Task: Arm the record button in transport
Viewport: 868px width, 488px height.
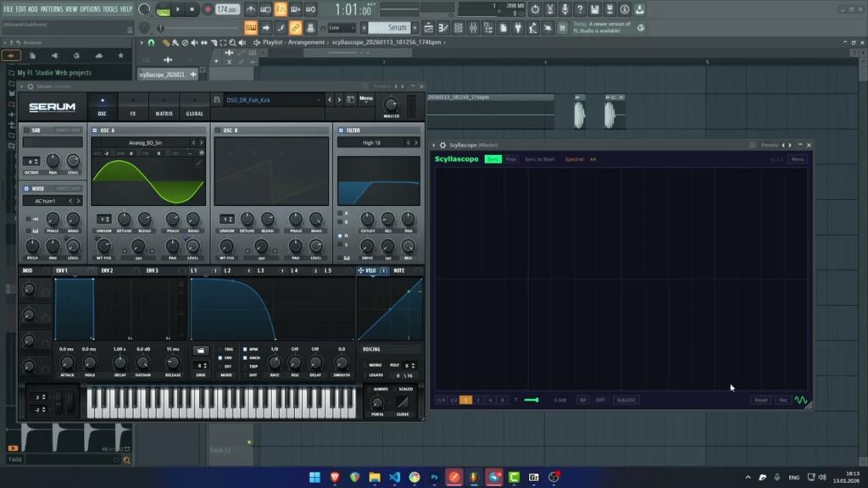Action: coord(208,9)
